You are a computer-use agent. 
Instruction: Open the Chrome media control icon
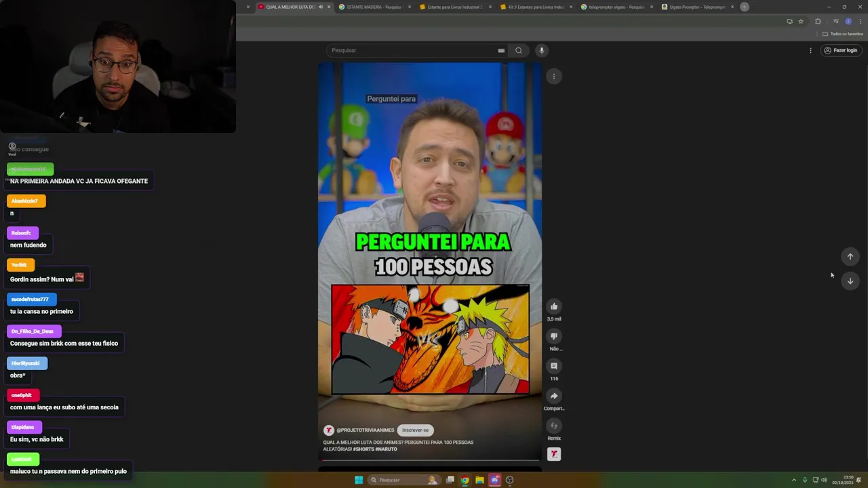(x=835, y=21)
